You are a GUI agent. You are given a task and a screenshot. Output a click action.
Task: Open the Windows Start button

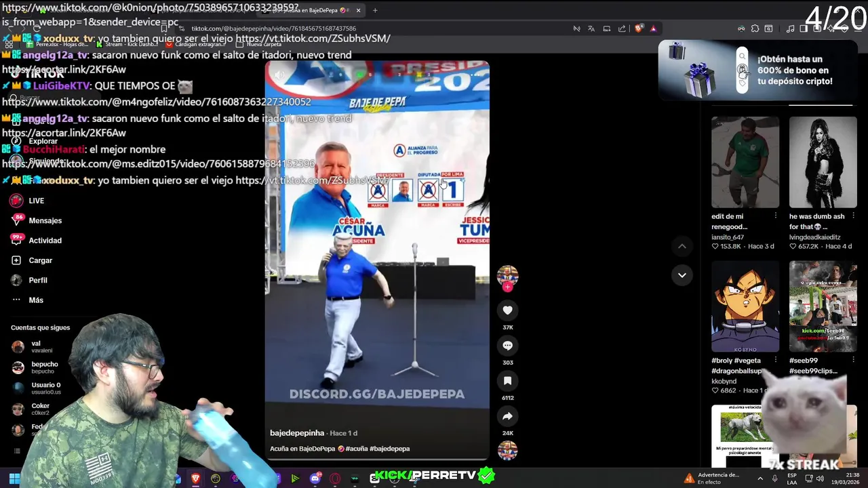tap(14, 479)
